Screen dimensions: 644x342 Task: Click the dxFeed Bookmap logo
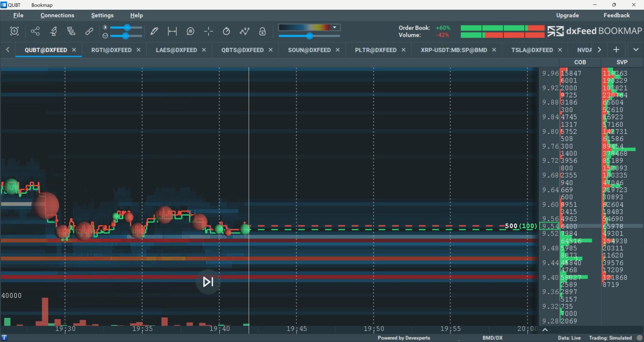pyautogui.click(x=595, y=31)
